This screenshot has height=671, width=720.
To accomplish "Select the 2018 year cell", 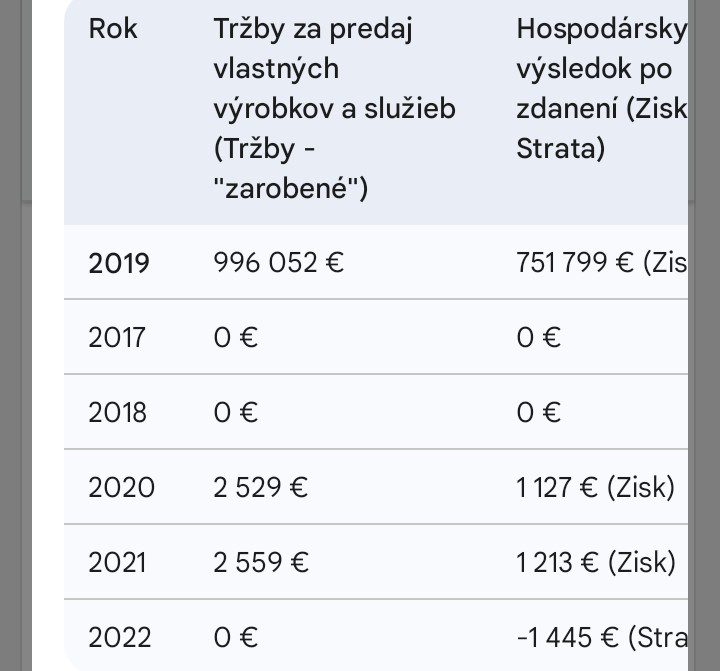I will tap(117, 412).
